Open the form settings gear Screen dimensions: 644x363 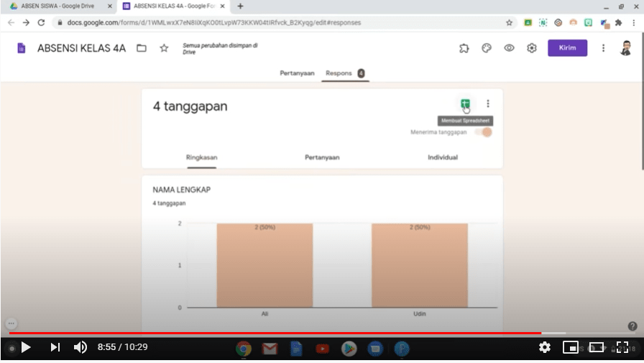(532, 48)
